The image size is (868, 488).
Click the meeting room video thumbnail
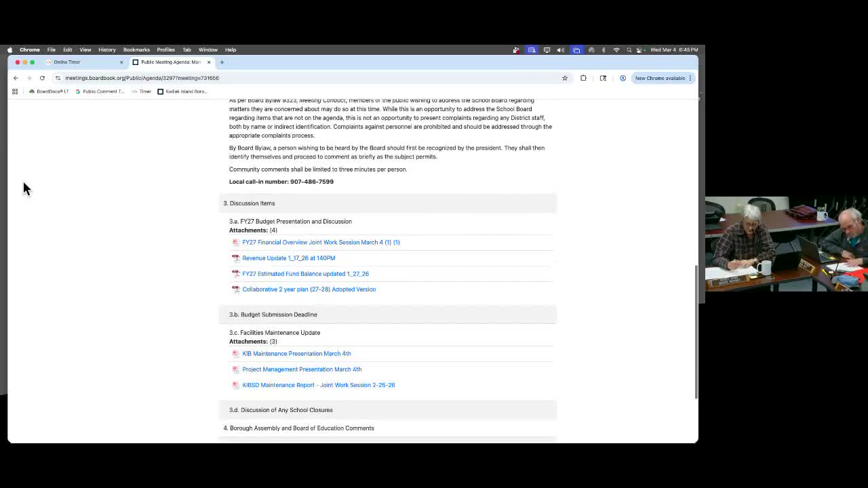click(x=787, y=244)
